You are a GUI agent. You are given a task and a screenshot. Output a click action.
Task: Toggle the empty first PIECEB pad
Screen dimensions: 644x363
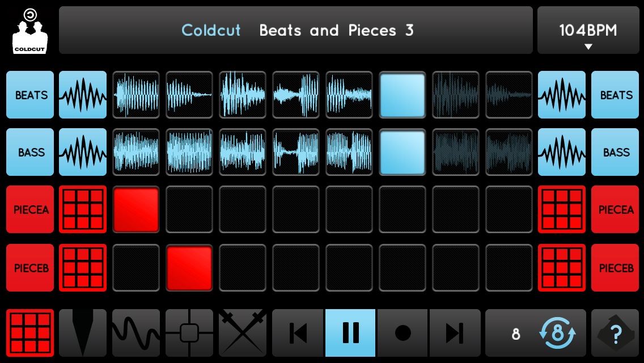(136, 268)
